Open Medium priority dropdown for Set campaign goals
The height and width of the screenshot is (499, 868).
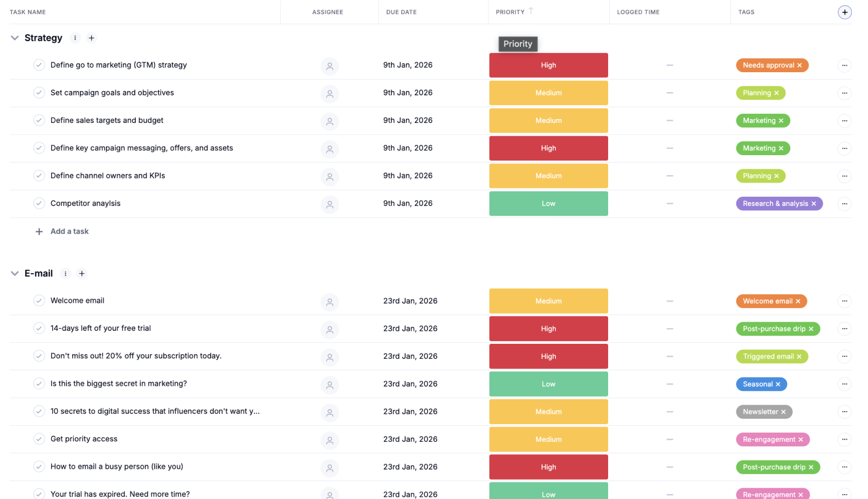548,93
